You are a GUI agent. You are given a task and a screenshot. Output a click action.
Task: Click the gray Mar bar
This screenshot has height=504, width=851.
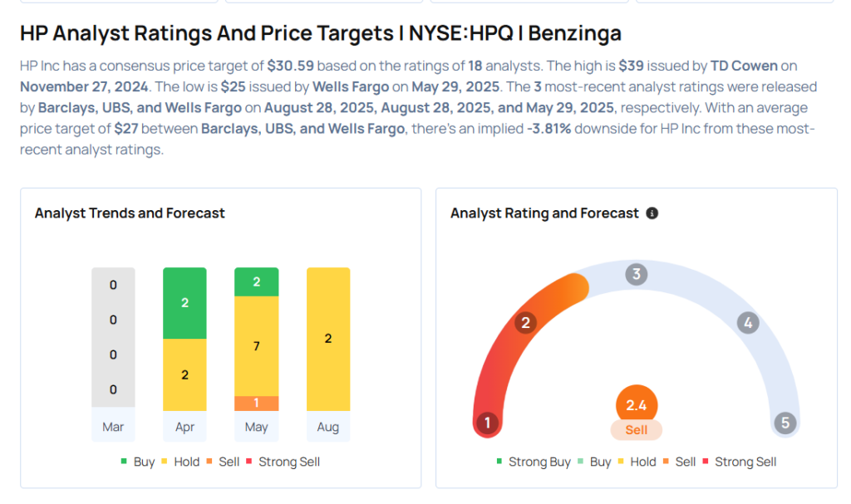click(113, 338)
